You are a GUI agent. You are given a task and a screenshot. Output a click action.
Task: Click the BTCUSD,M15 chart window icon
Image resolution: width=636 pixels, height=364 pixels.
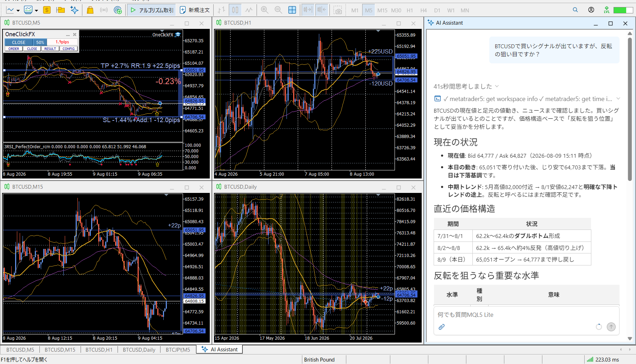click(x=7, y=187)
